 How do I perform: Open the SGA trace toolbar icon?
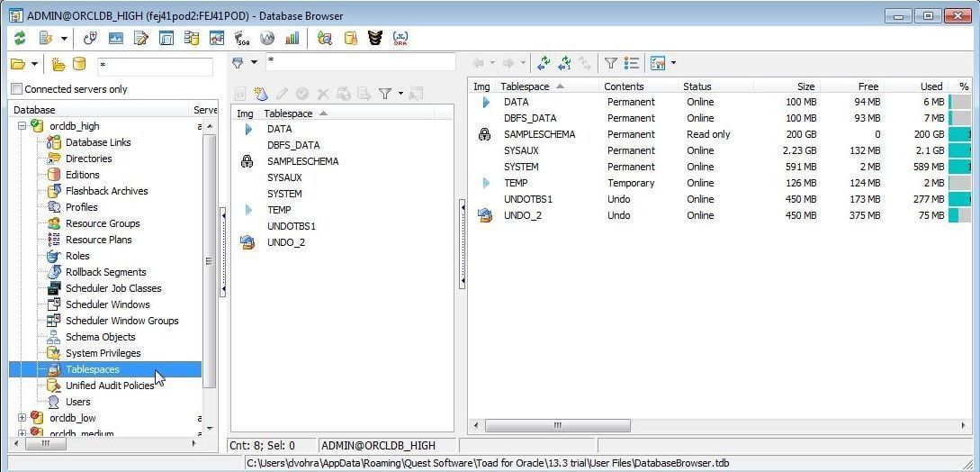pos(242,39)
